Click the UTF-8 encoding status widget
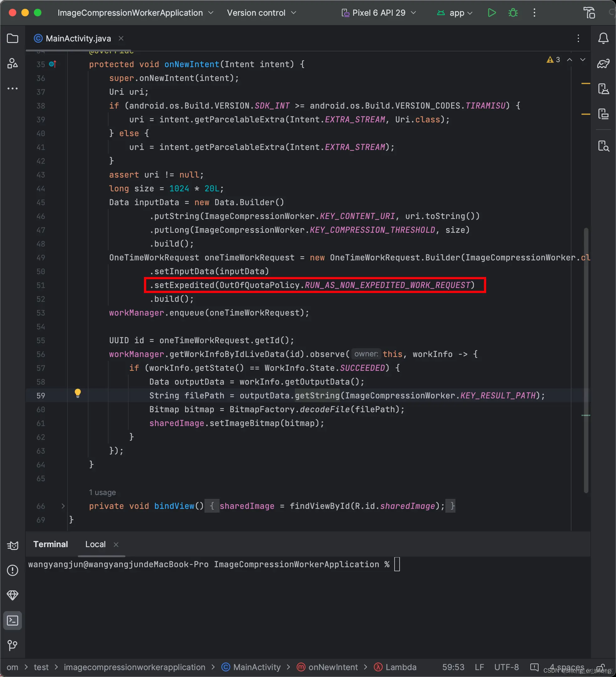 click(x=506, y=667)
